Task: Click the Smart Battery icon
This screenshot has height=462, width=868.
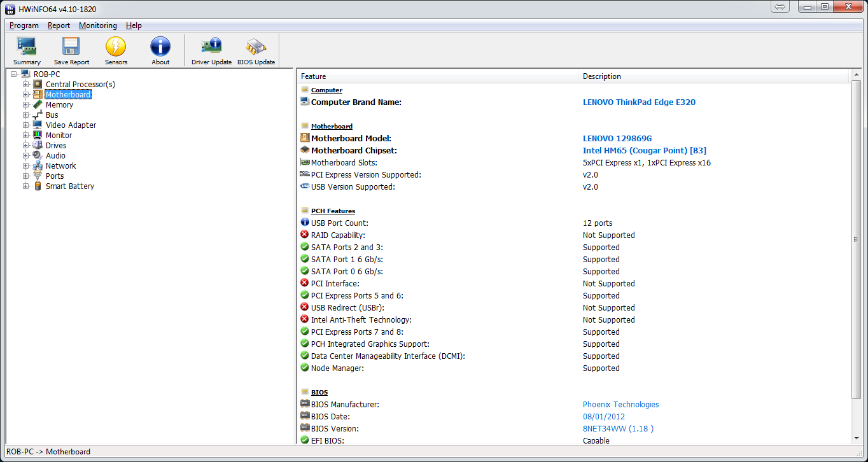Action: coord(38,186)
